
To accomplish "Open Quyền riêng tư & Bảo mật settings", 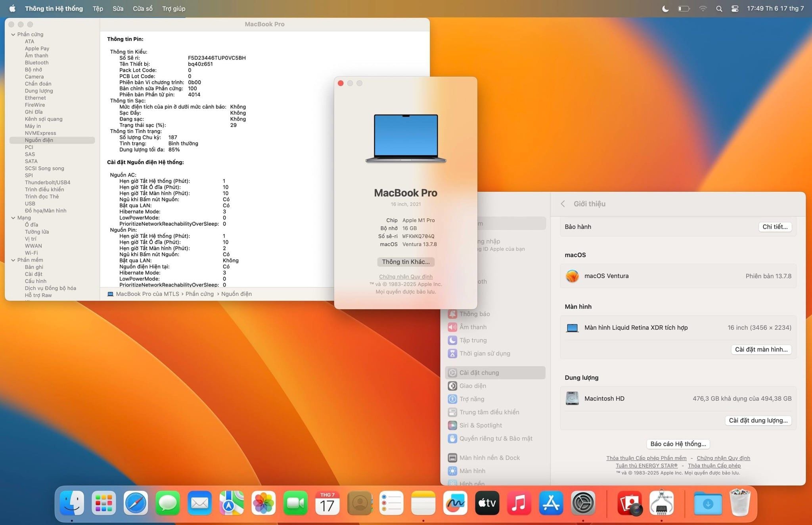I will pos(495,438).
